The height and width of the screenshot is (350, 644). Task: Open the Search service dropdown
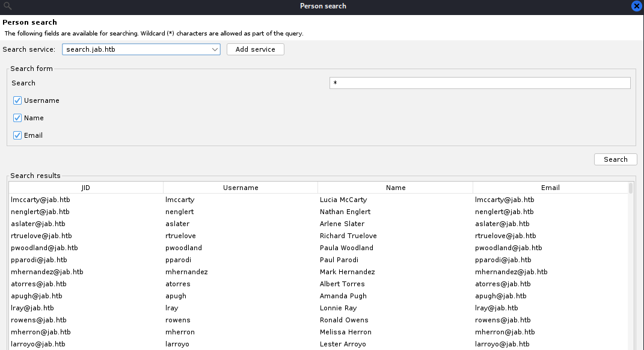(x=141, y=49)
